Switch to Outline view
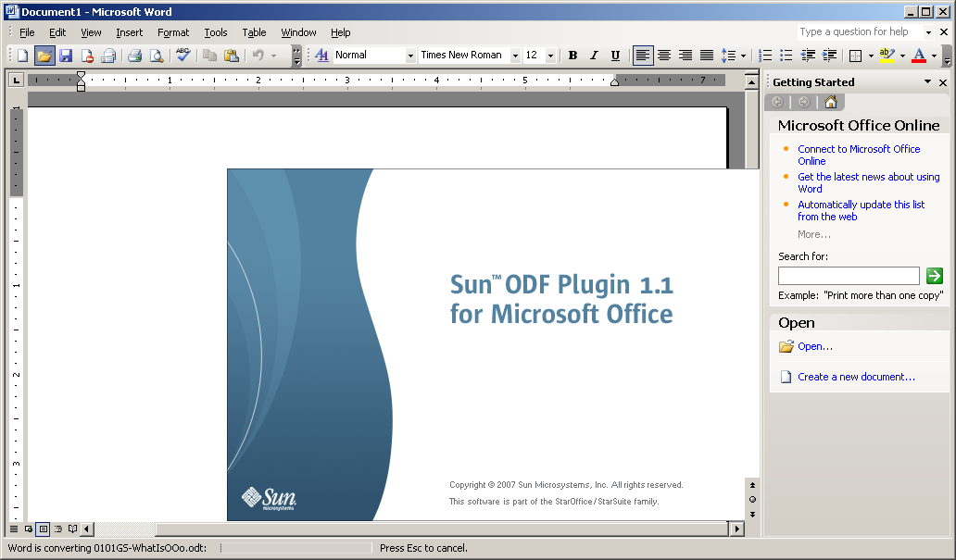Screen dimensions: 956x560 pyautogui.click(x=58, y=529)
